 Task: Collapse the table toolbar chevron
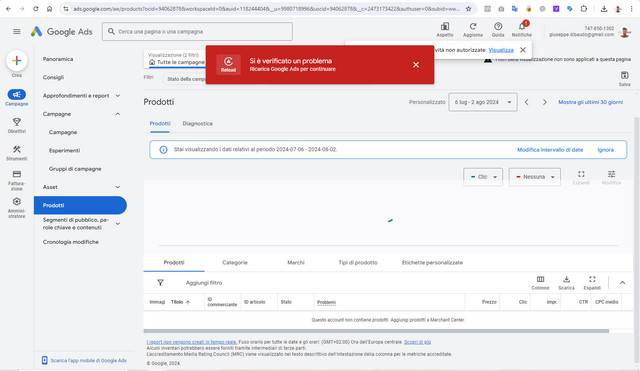tap(622, 282)
